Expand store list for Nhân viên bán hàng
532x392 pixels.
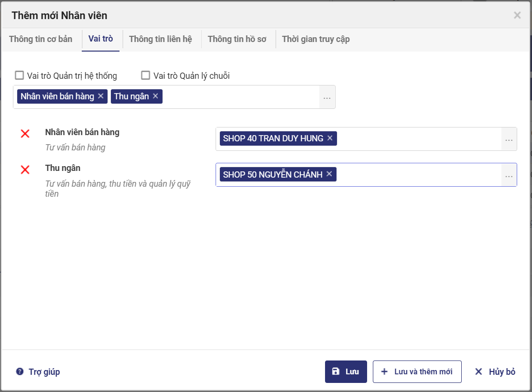pos(509,139)
